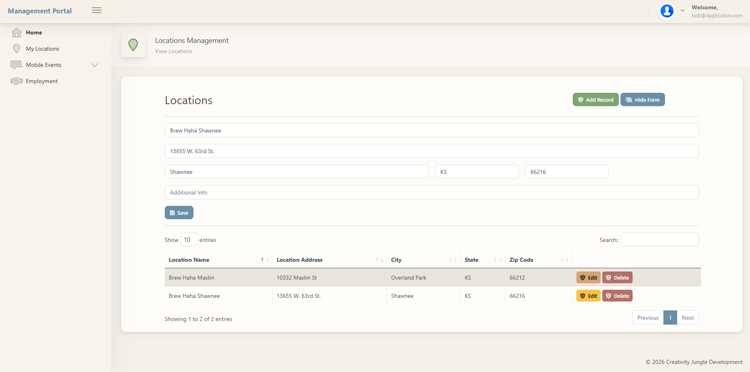Click the View Locations breadcrumb text
Screen dimensions: 750x372
click(174, 51)
